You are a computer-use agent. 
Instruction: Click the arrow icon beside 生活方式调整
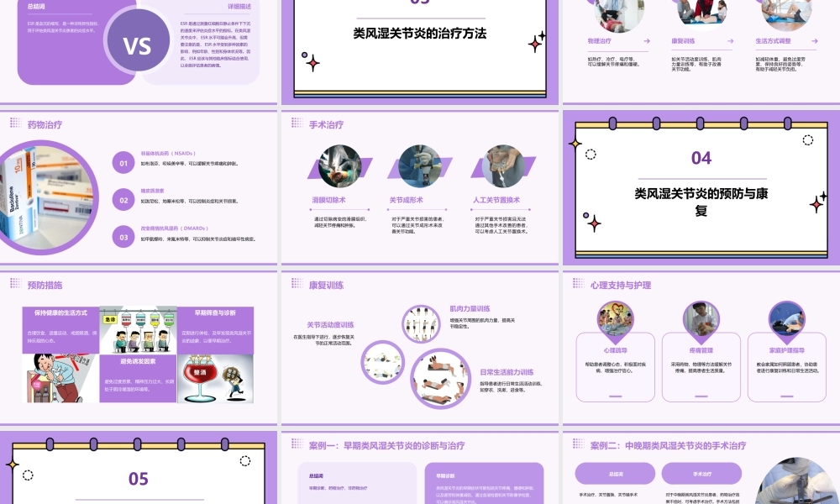814,40
